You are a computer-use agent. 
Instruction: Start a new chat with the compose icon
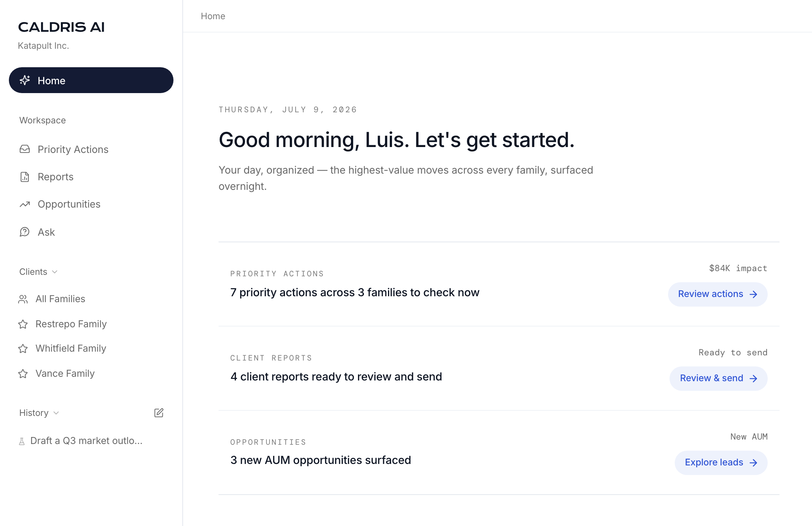pyautogui.click(x=159, y=413)
